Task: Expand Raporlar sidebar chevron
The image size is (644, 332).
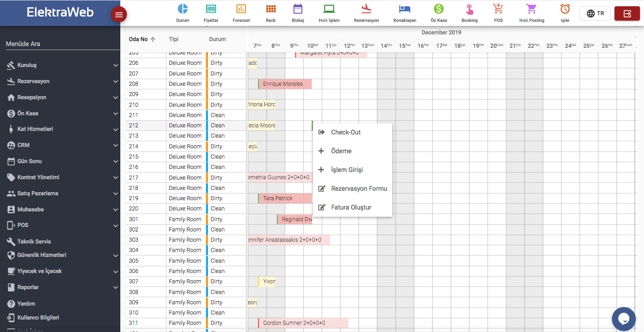Action: (115, 287)
